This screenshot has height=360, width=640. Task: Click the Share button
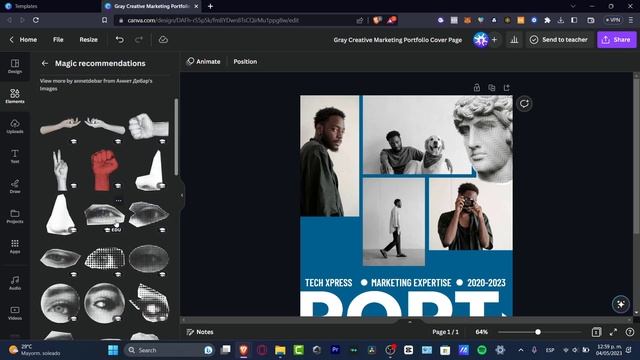[616, 40]
